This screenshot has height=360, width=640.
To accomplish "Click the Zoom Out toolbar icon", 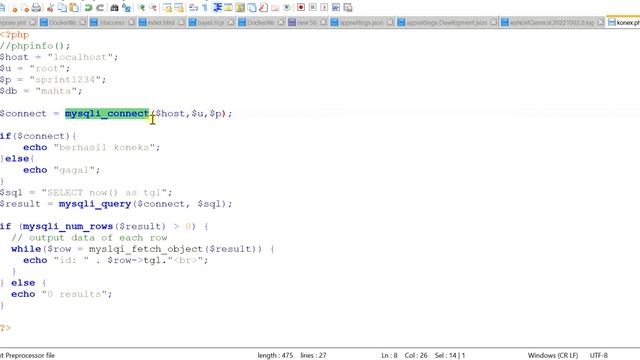I will [x=153, y=8].
